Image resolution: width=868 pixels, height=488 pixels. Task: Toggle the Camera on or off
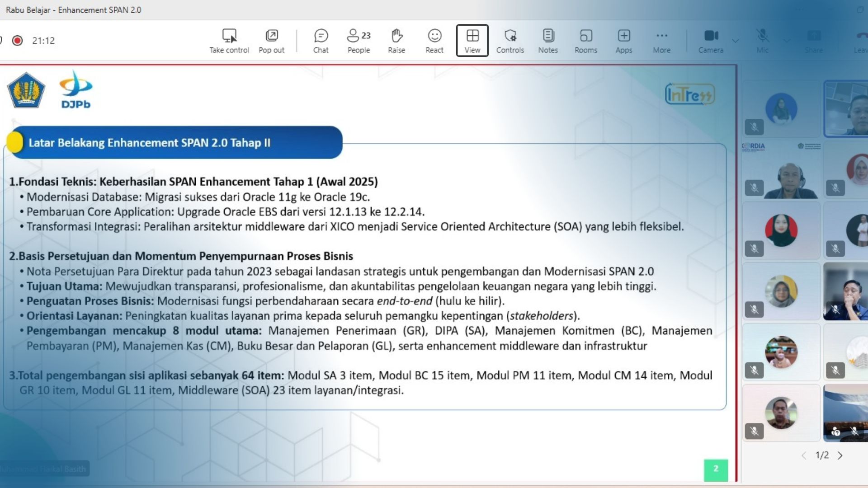(x=711, y=40)
